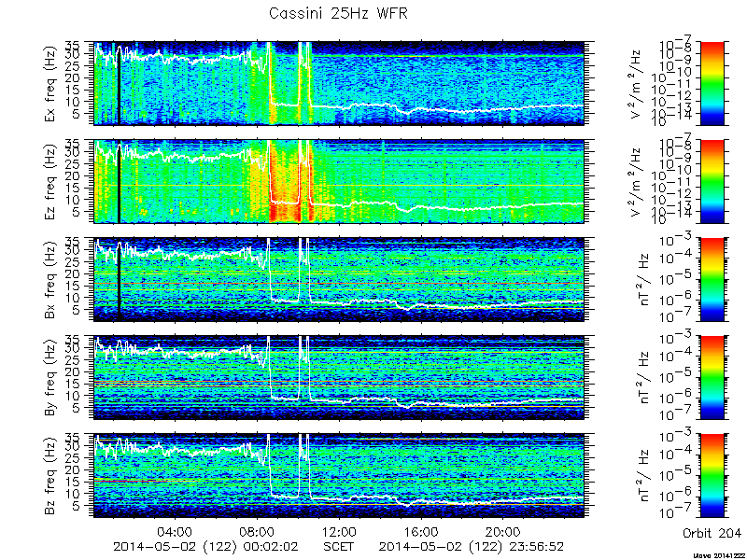Click the small 'Uiowa' stamp in the corner

[720, 555]
